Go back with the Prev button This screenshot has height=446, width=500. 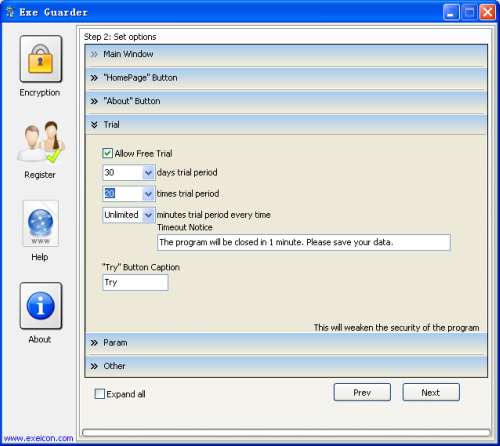(x=362, y=392)
